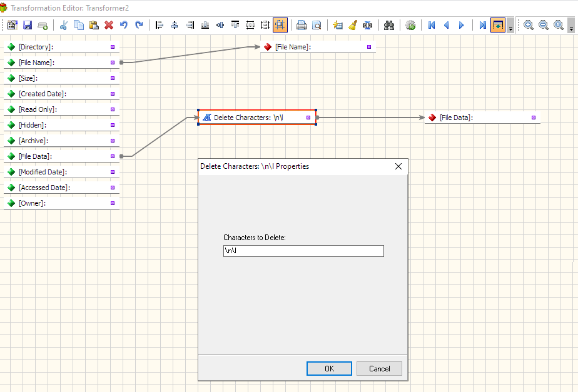Select the destination [File Data] field with red icon
Image resolution: width=578 pixels, height=392 pixels.
(x=482, y=118)
